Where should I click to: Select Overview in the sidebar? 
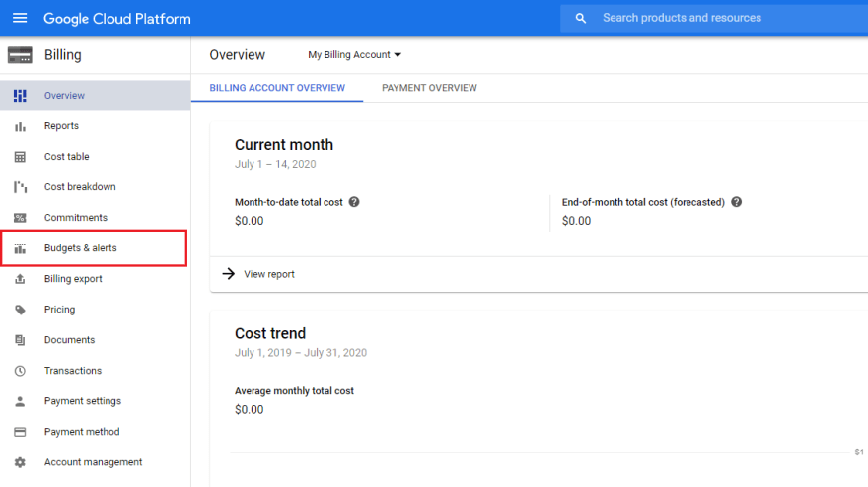pyautogui.click(x=96, y=96)
